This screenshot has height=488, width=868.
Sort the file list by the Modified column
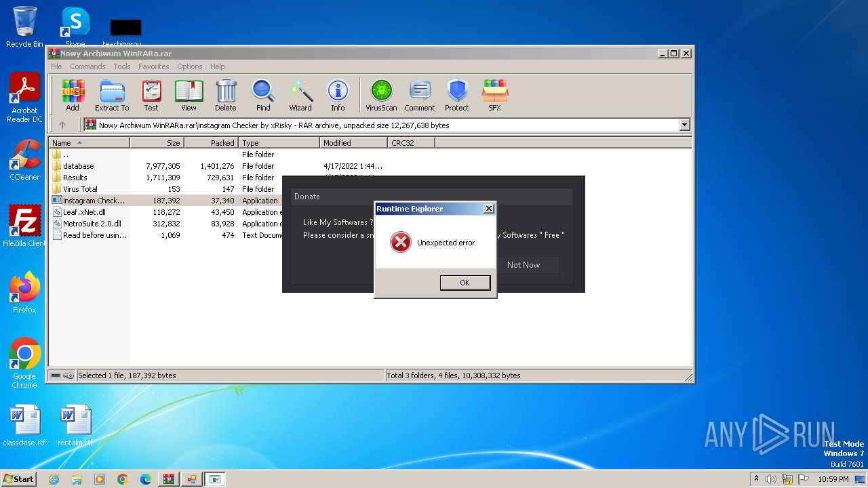coord(353,143)
